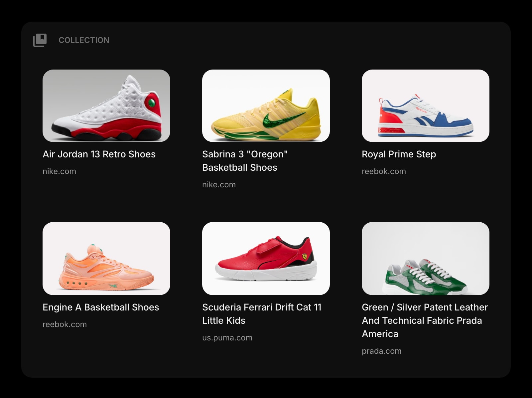Viewport: 532px width, 398px height.
Task: Open the peach Engine A shoe image
Action: pyautogui.click(x=106, y=258)
